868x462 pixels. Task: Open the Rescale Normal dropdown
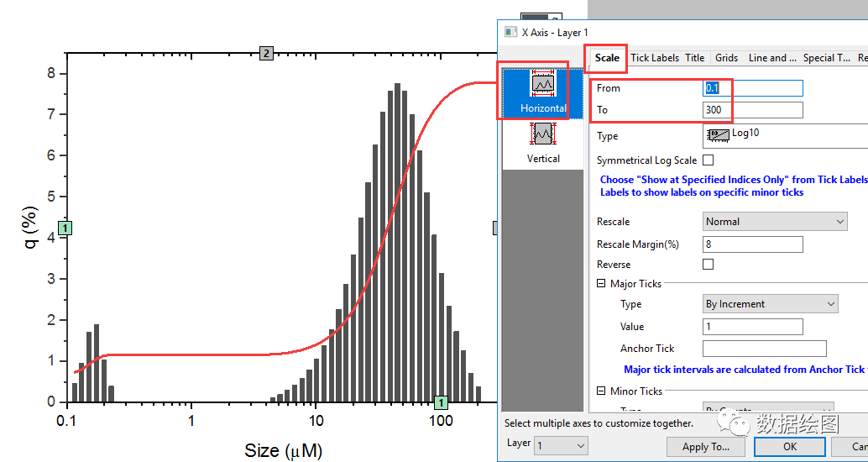point(775,222)
